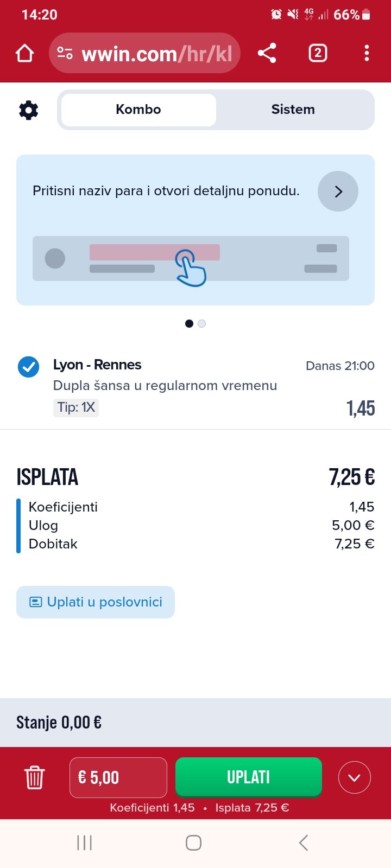Go to second tip slide dot
This screenshot has height=868, width=391.
pos(202,324)
